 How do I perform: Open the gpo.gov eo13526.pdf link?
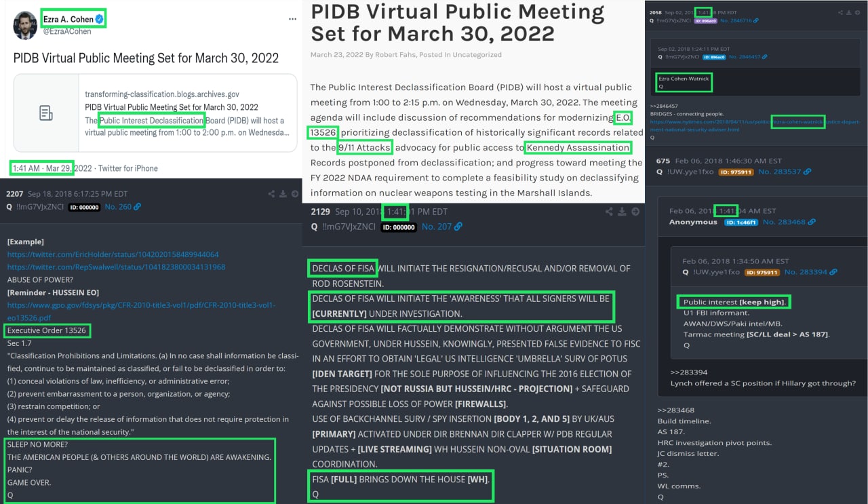pyautogui.click(x=141, y=311)
